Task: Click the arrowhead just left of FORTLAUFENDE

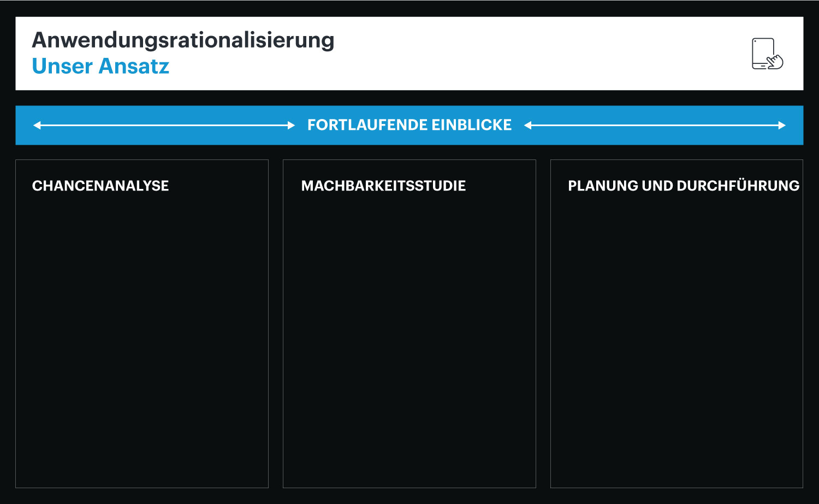Action: tap(291, 125)
